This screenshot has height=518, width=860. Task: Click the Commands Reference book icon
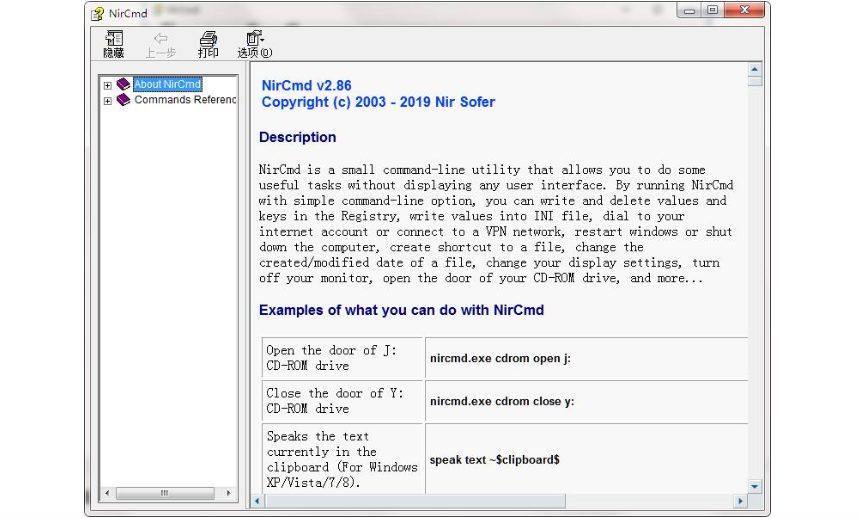click(124, 100)
